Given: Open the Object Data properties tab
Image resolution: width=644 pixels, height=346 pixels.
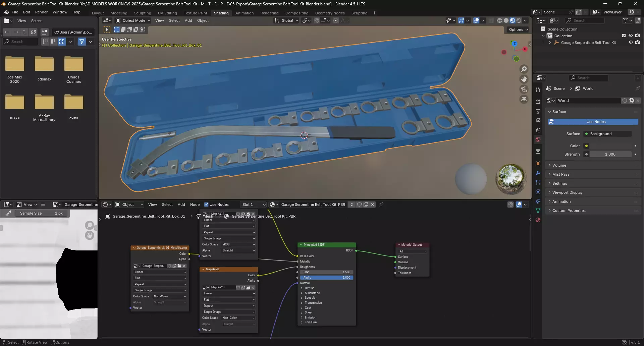Looking at the screenshot, I should pos(538,211).
